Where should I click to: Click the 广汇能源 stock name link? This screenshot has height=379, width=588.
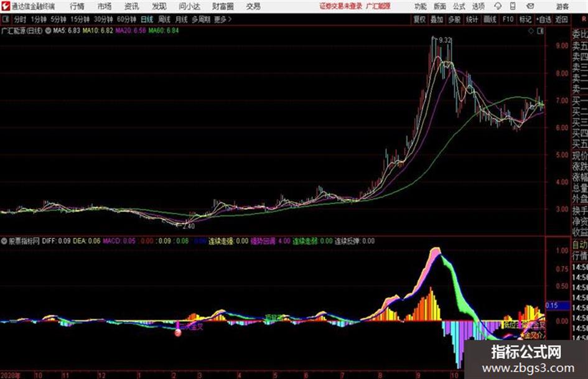click(x=378, y=6)
